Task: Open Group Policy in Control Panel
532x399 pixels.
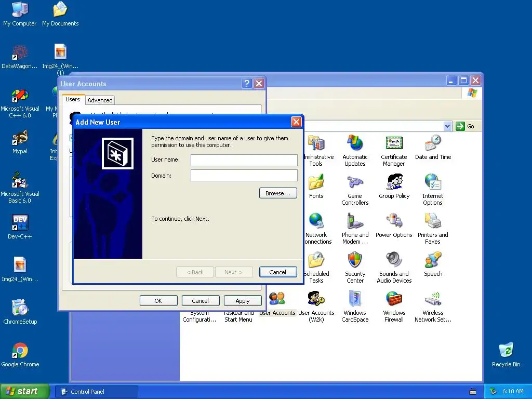Action: click(x=394, y=187)
